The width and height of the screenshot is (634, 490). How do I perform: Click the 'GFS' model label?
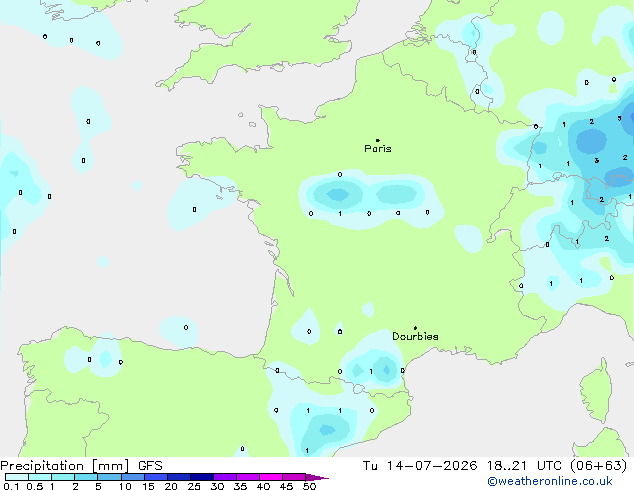[150, 466]
